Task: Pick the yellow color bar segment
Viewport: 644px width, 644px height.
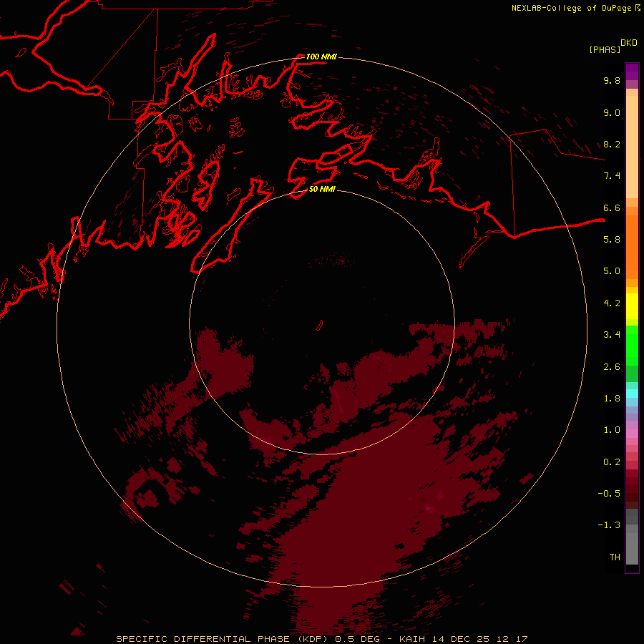Action: pyautogui.click(x=632, y=306)
